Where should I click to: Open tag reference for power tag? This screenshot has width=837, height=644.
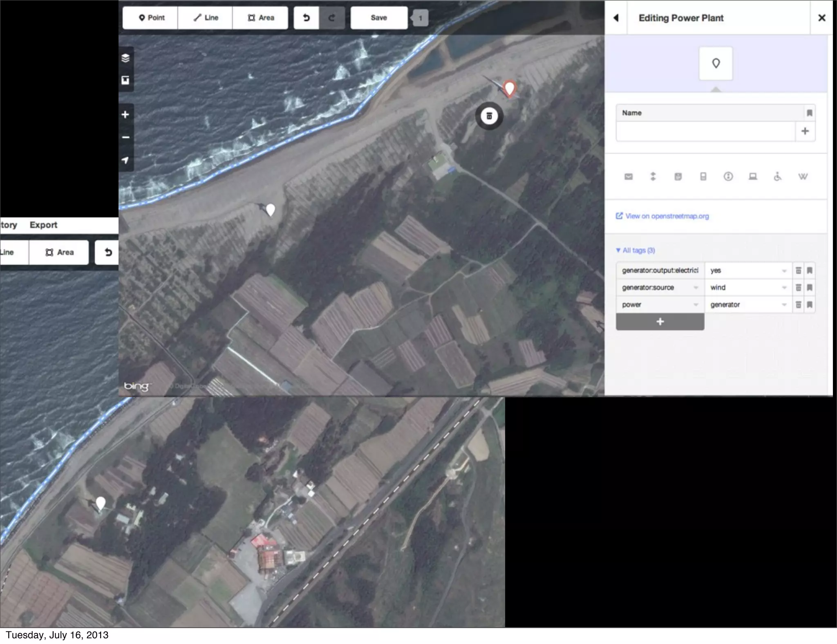(x=810, y=305)
